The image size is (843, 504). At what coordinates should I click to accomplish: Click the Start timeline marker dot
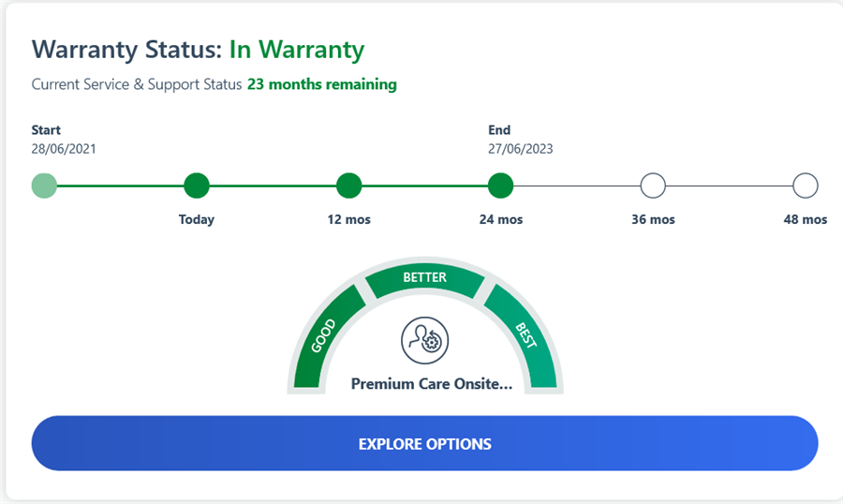44,185
